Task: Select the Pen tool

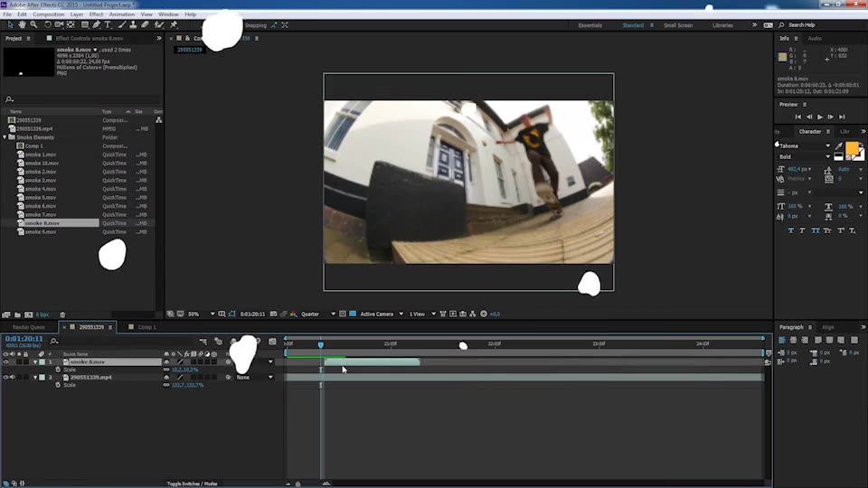Action: 97,25
